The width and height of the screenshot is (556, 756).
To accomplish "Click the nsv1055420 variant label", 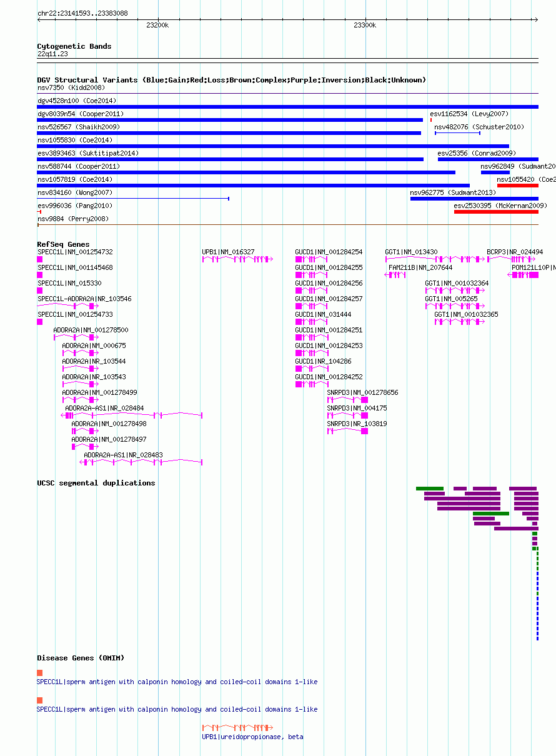I will tap(526, 180).
